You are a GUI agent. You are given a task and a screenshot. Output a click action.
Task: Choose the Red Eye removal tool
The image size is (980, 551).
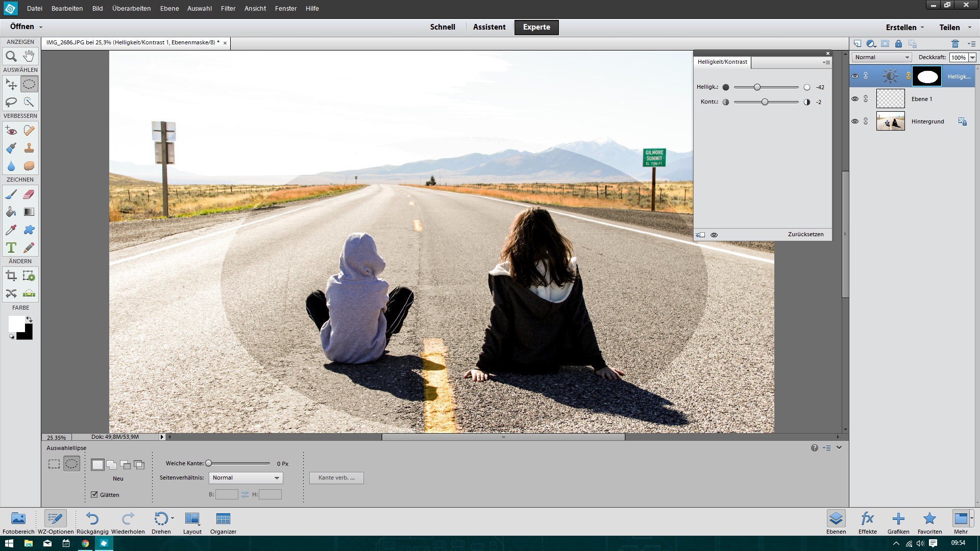(11, 131)
